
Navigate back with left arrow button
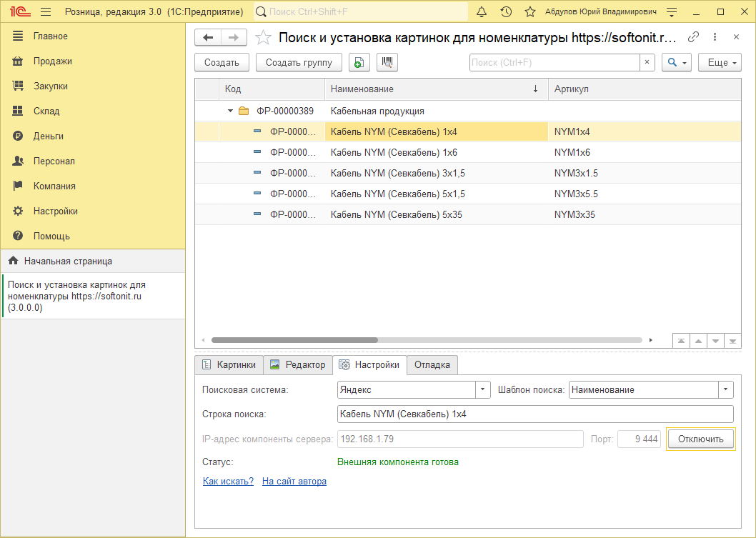click(208, 38)
